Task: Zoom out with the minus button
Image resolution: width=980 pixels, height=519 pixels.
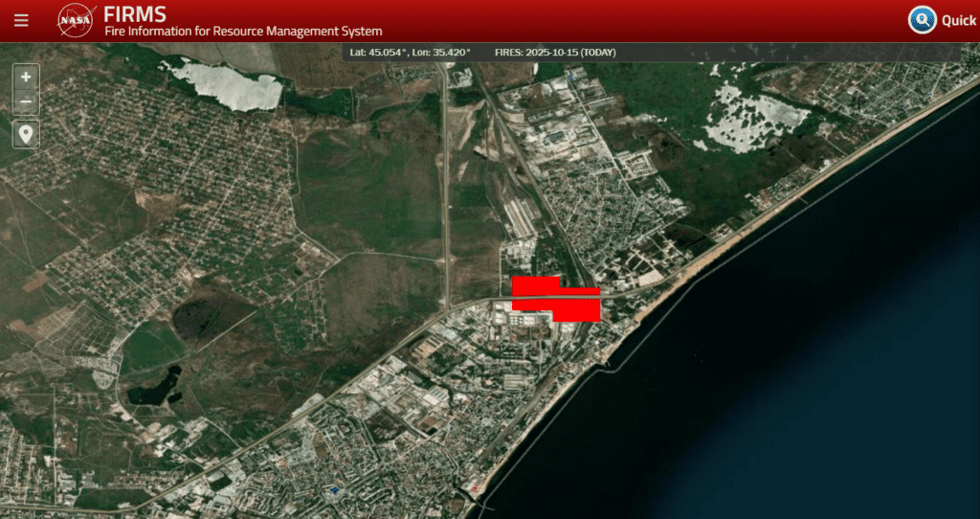Action: (x=26, y=102)
